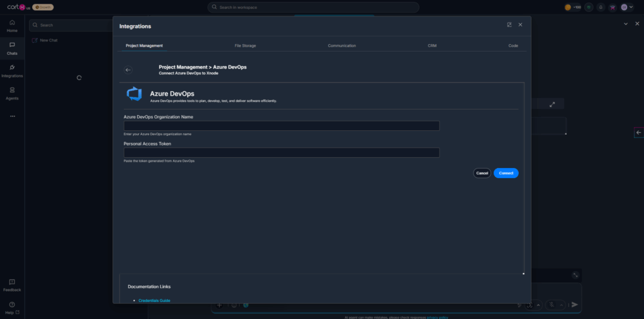Click the Personal Access Token field
Screen dimensions: 644x319
pyautogui.click(x=281, y=152)
